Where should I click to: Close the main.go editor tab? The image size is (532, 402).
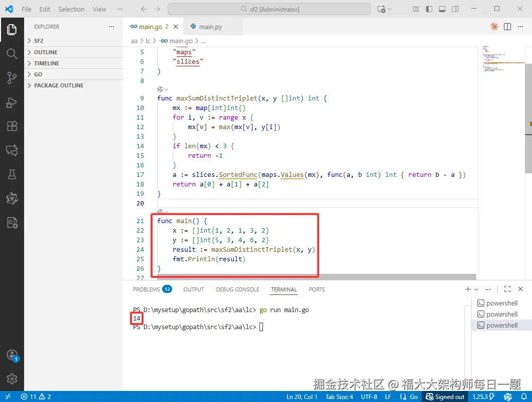[176, 27]
